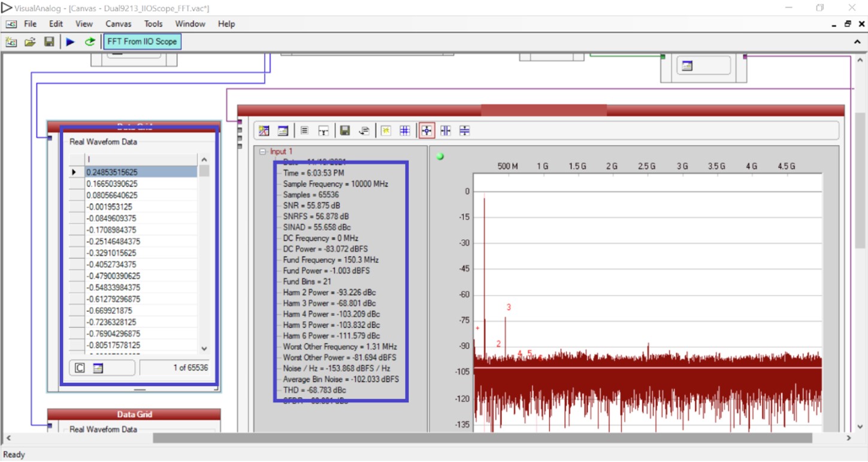
Task: Save the current canvas file
Action: tap(49, 42)
